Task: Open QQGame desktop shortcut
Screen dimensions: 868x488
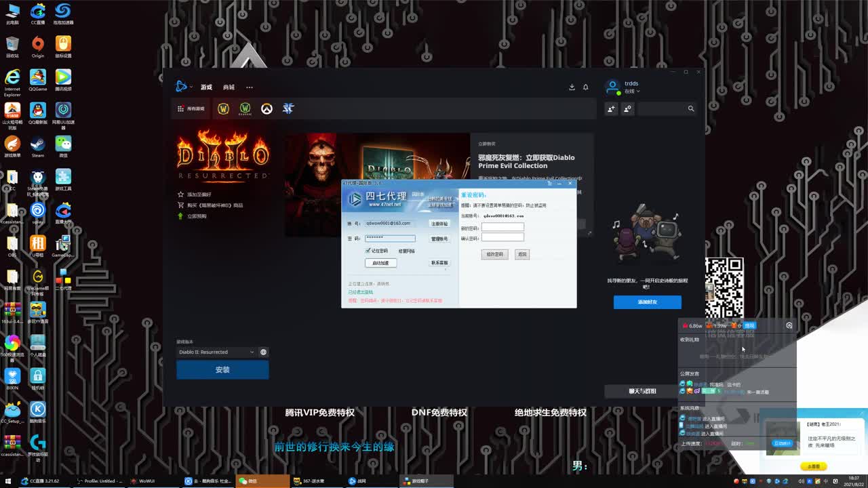Action: tap(38, 79)
